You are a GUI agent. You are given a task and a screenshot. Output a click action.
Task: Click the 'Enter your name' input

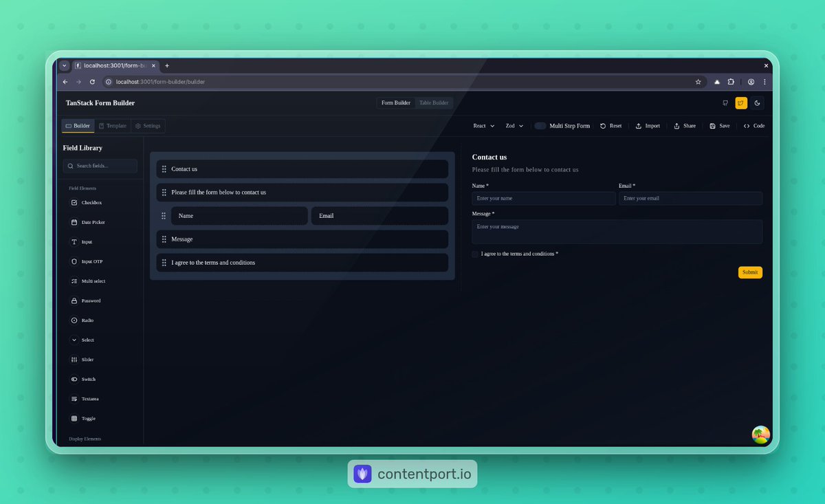click(544, 198)
